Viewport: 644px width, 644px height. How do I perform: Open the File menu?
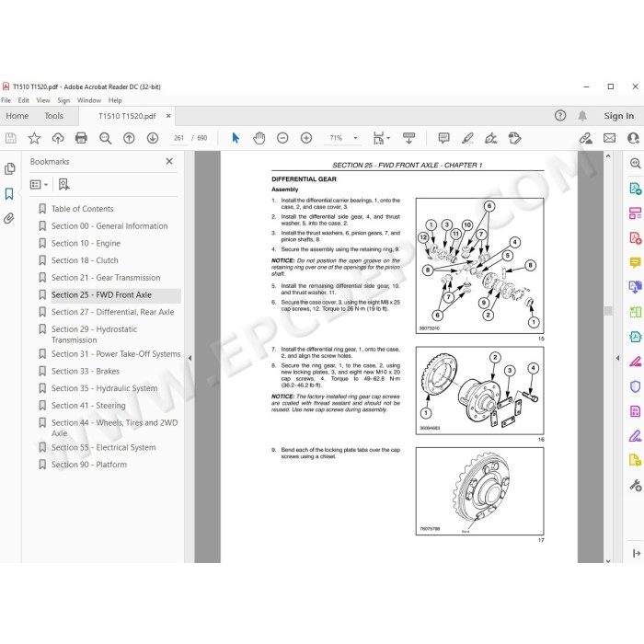pos(6,100)
